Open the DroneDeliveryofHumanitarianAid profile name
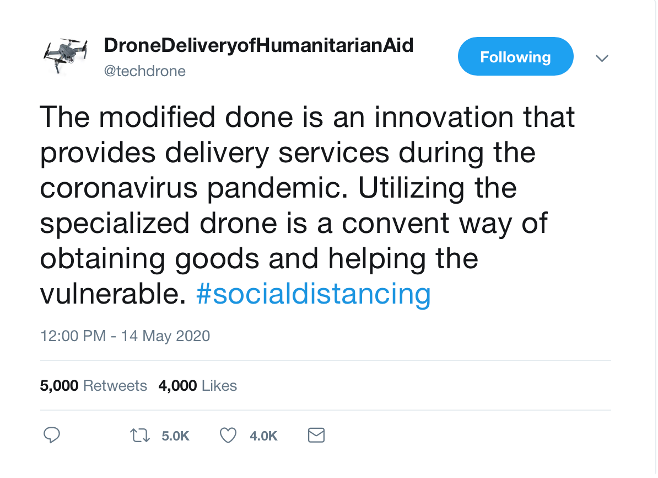 tap(258, 46)
